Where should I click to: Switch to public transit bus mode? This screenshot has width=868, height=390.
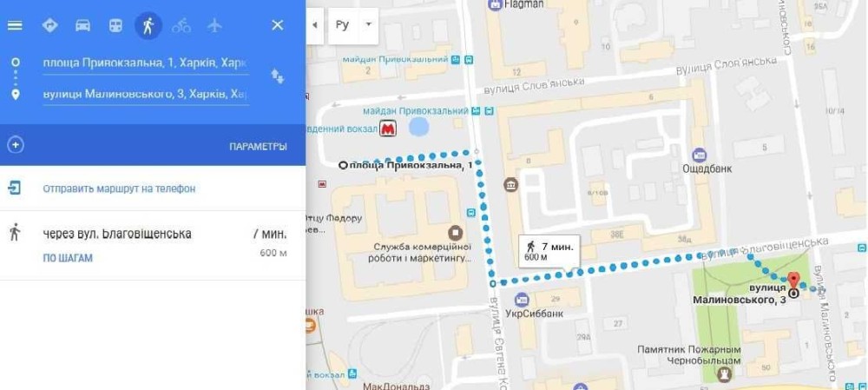pos(115,25)
